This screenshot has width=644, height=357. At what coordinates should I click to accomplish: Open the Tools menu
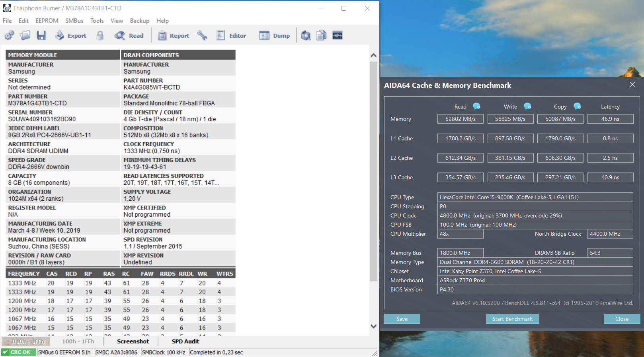[97, 21]
